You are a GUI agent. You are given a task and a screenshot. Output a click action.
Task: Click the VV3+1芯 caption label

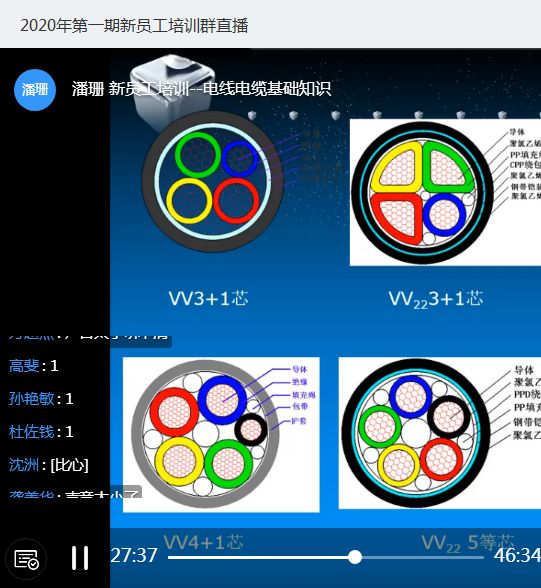click(208, 298)
